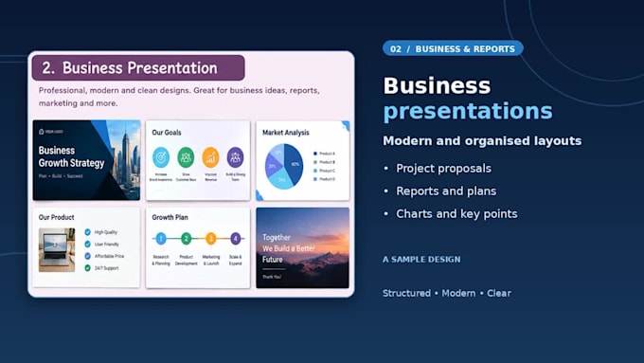Click the A SAMPLE DESIGN label
Screen dimensions: 644x363
tap(421, 260)
